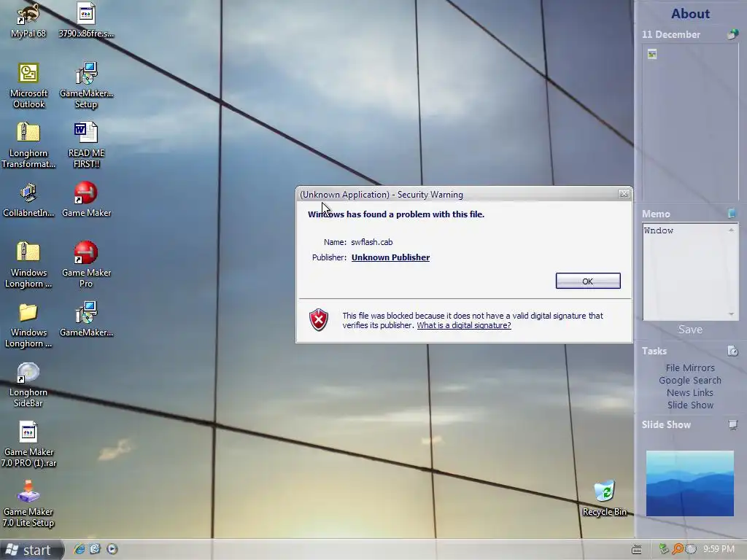Image resolution: width=747 pixels, height=560 pixels.
Task: Click the '11 December' date text
Action: point(671,34)
